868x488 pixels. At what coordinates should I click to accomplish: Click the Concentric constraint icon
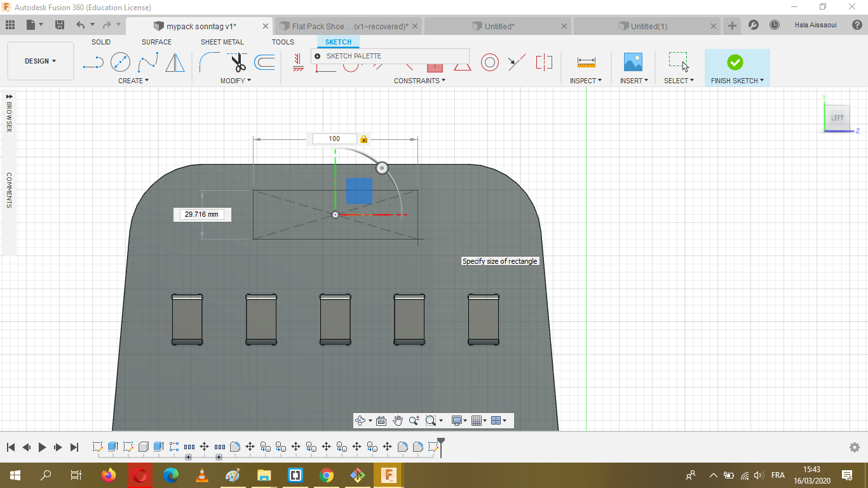click(x=489, y=62)
